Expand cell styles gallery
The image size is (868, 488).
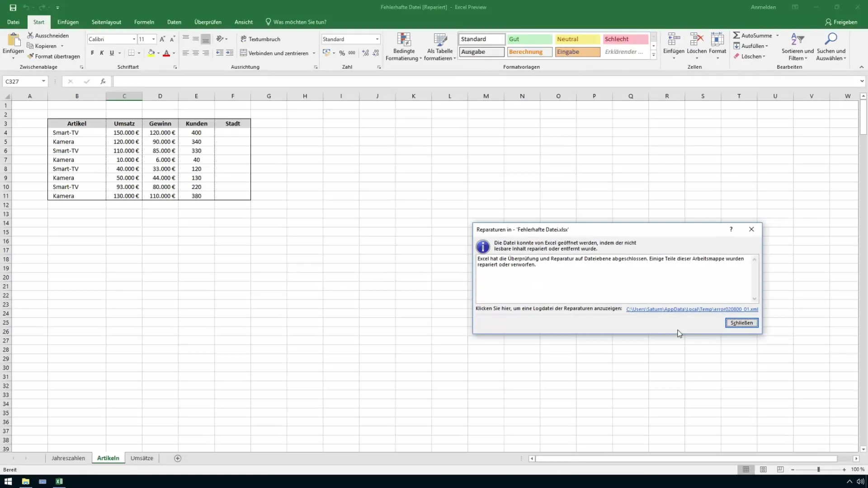(x=653, y=55)
